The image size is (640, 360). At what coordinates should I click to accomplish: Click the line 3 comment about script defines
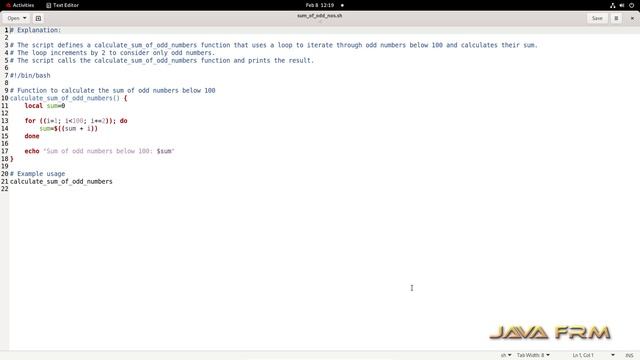(x=274, y=45)
